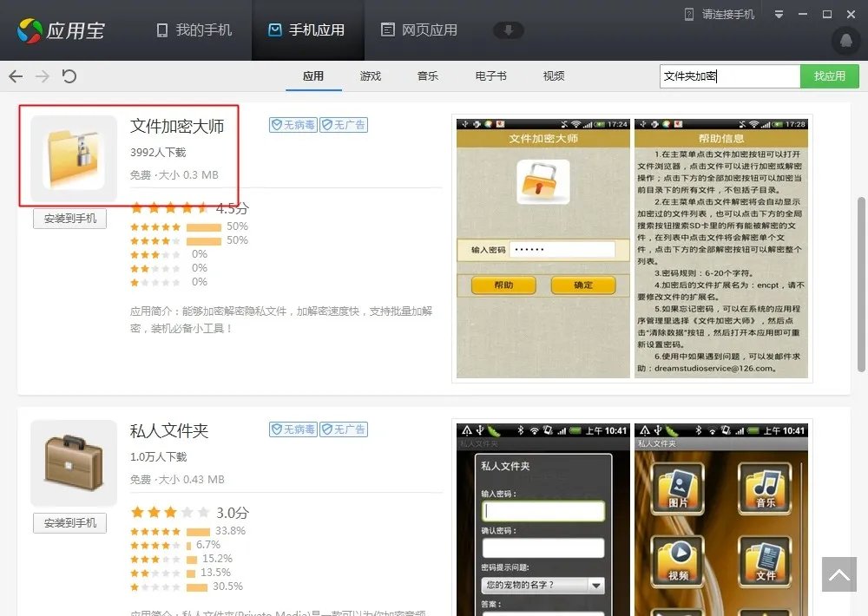Image resolution: width=868 pixels, height=616 pixels.
Task: Click the 找应用 search button
Action: 829,76
